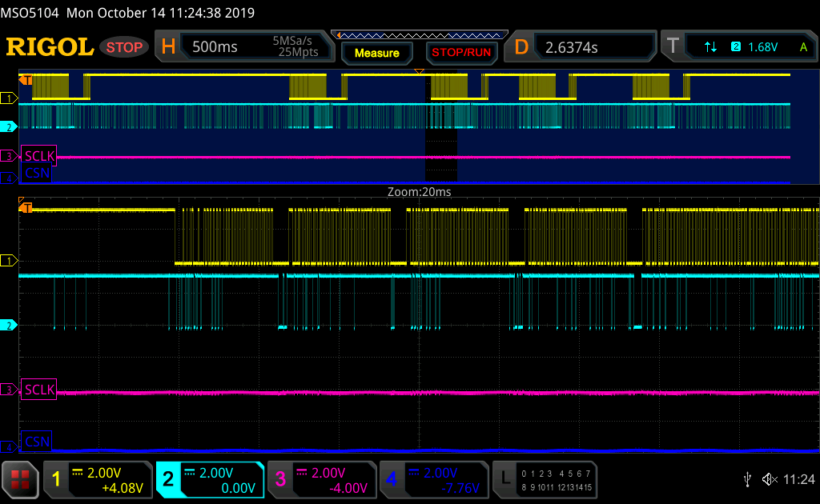
Task: Click the highlighted zoom region in overview
Action: click(441, 127)
